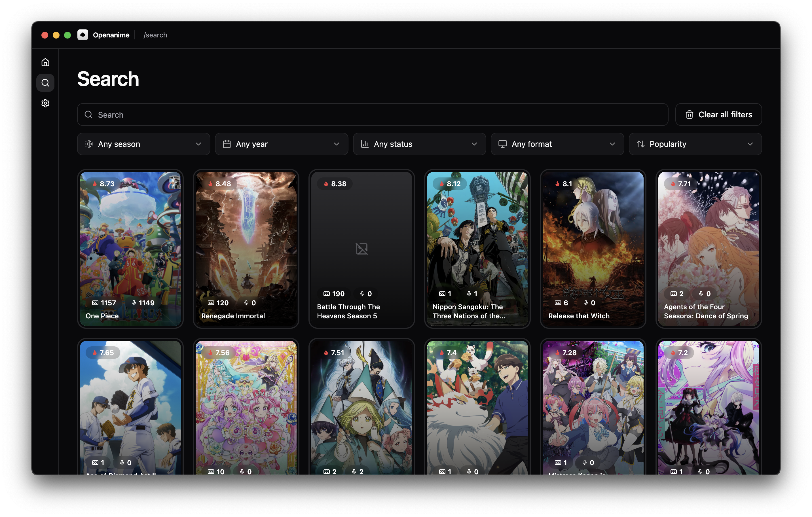
Task: Open Settings gear in sidebar
Action: (45, 103)
